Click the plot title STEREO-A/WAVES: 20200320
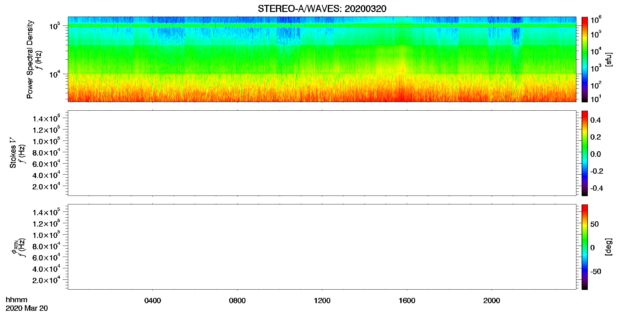644x332 pixels. 322,9
